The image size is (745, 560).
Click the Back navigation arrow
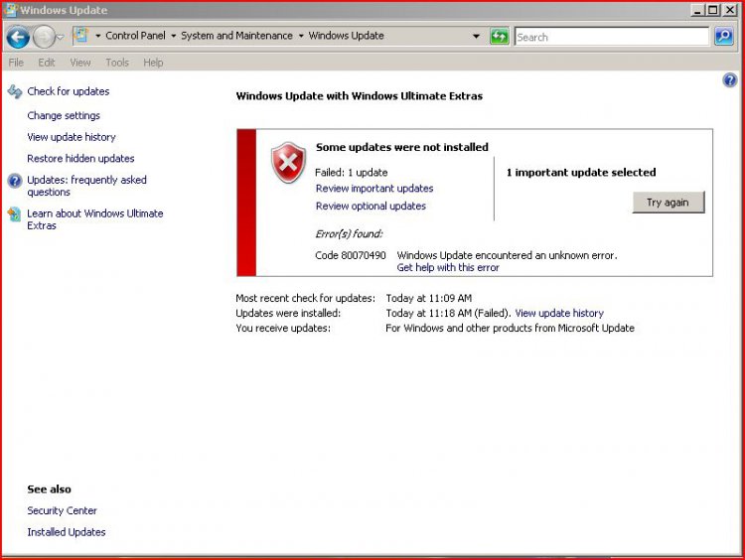(18, 37)
